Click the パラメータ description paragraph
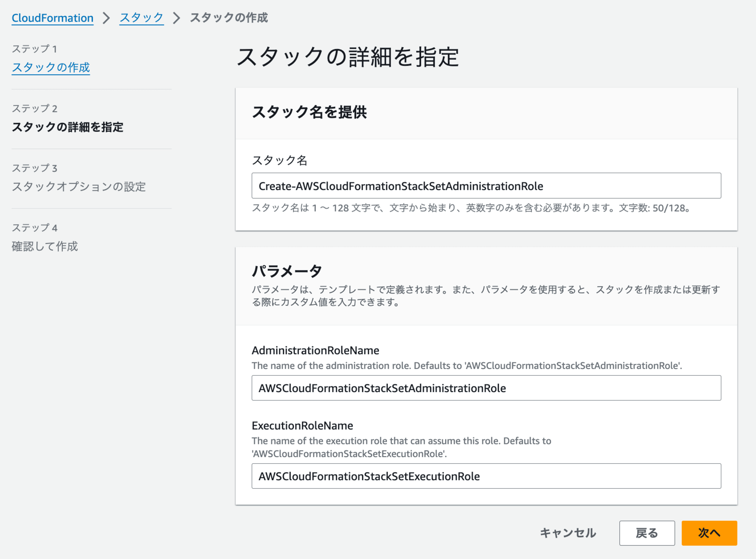Screen dimensions: 756x559 pyautogui.click(x=486, y=296)
